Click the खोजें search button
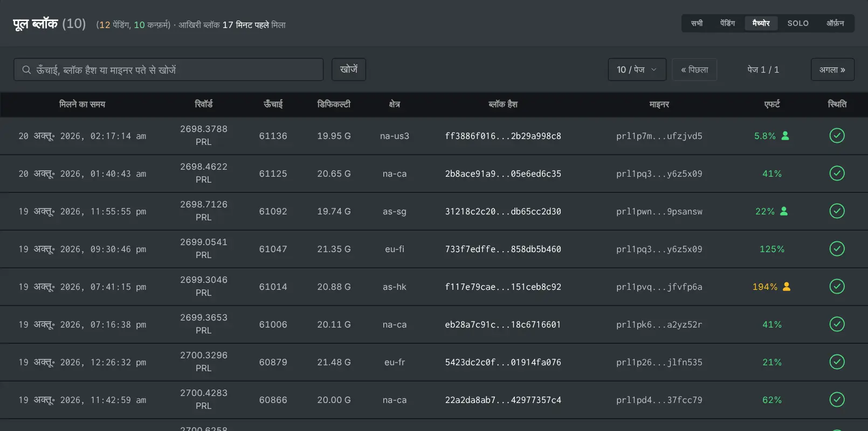The height and width of the screenshot is (431, 868). pos(349,69)
